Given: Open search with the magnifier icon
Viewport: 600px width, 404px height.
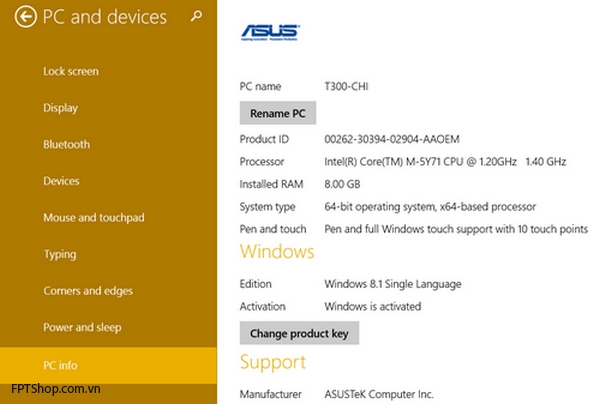Looking at the screenshot, I should click(x=196, y=16).
